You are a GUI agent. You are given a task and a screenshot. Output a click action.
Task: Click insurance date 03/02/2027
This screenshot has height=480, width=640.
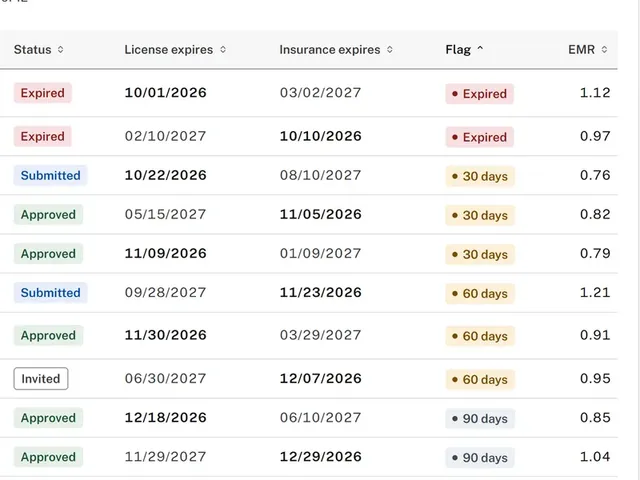tap(320, 93)
